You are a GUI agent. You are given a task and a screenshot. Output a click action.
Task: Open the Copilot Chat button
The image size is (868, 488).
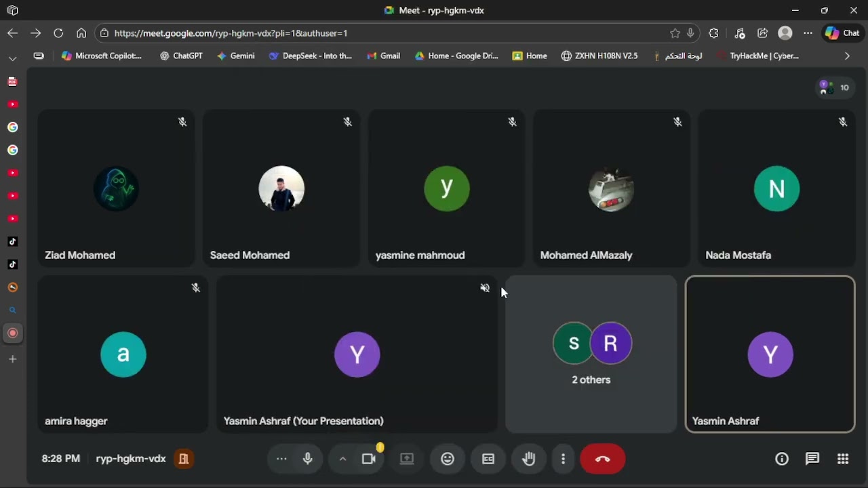(842, 33)
